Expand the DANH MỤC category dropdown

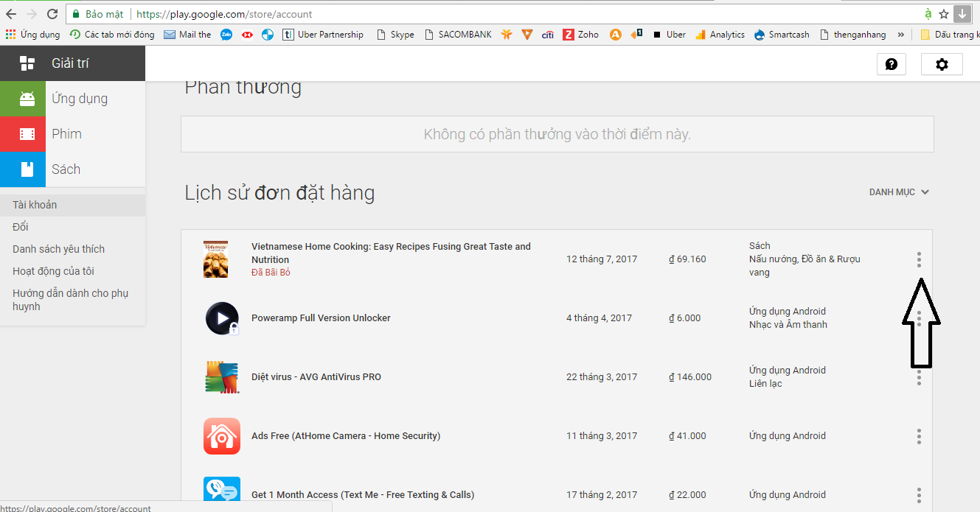pos(899,192)
